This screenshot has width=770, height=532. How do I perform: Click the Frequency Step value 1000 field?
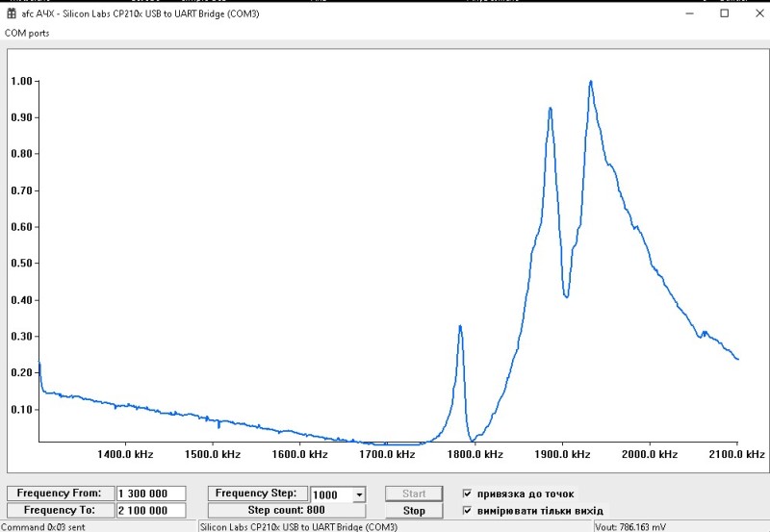coord(331,494)
